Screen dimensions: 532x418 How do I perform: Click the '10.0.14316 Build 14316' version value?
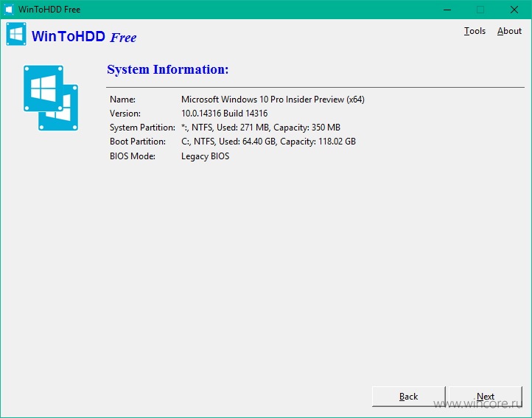(x=224, y=114)
